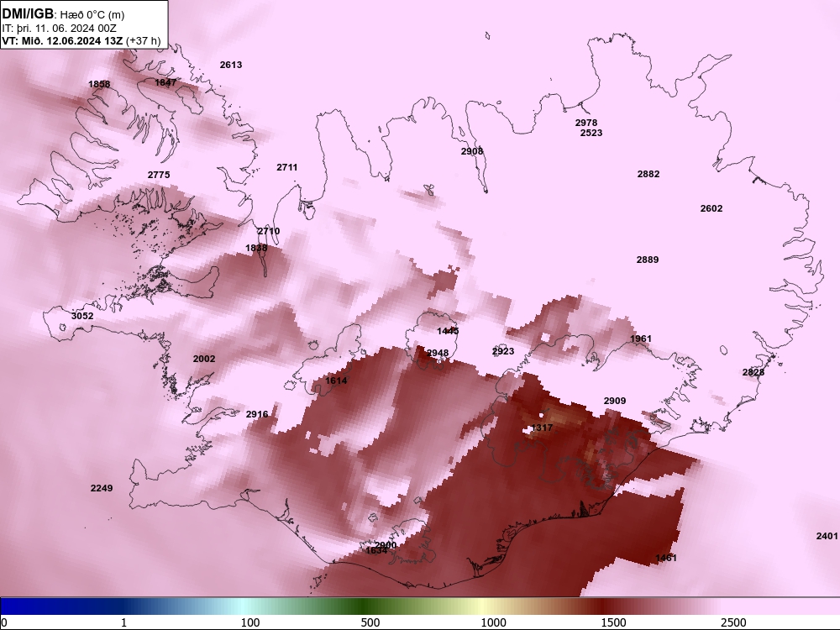The image size is (840, 630).
Task: Select the 2401 offshore label
Action: [x=827, y=536]
